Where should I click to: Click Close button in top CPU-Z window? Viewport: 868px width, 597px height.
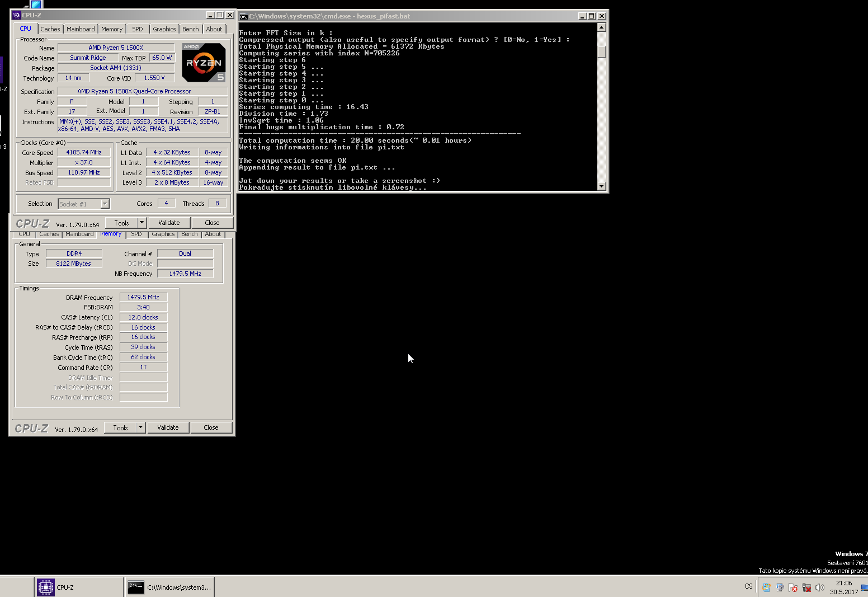[x=212, y=223]
